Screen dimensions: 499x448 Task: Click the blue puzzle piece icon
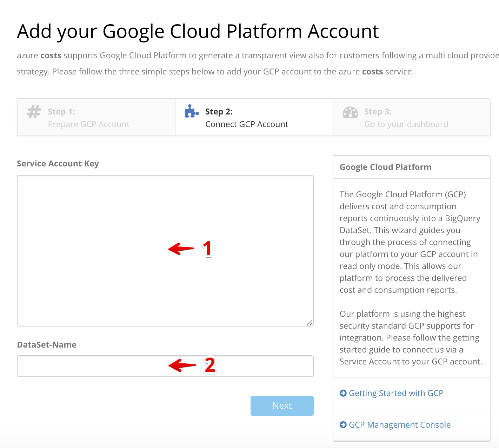191,111
